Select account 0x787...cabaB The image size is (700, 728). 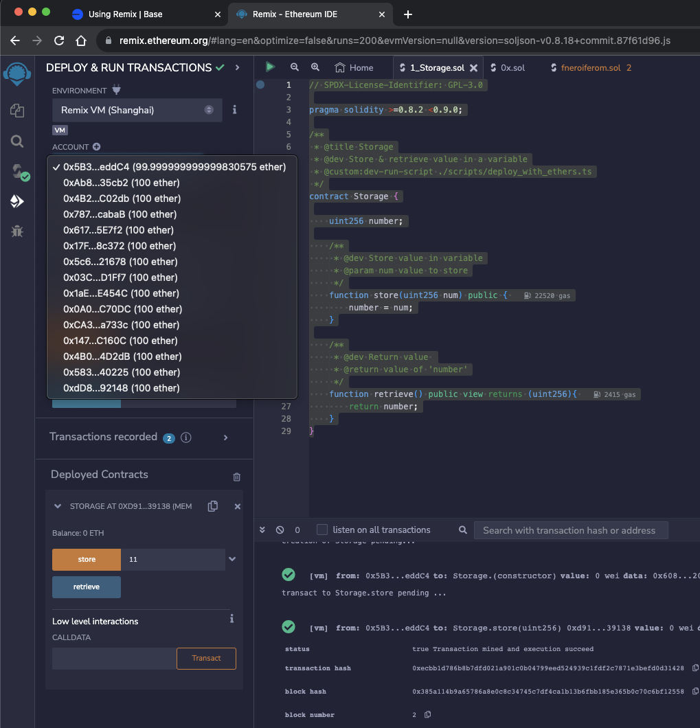(x=172, y=214)
